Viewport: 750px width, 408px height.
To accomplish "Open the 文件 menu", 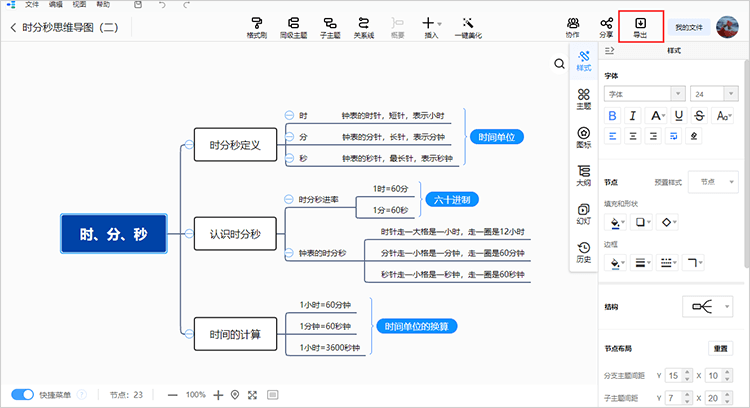I will (32, 4).
